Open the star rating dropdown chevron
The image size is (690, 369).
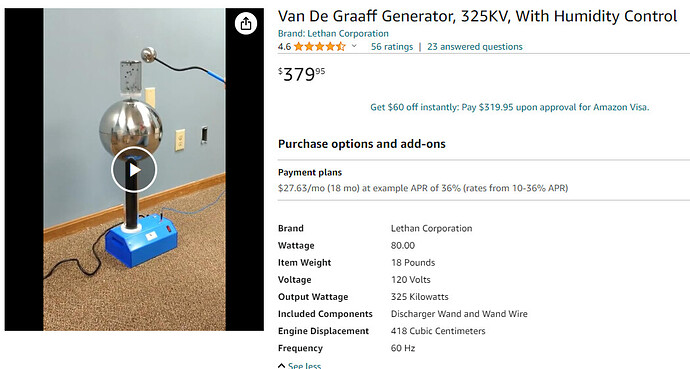(354, 46)
